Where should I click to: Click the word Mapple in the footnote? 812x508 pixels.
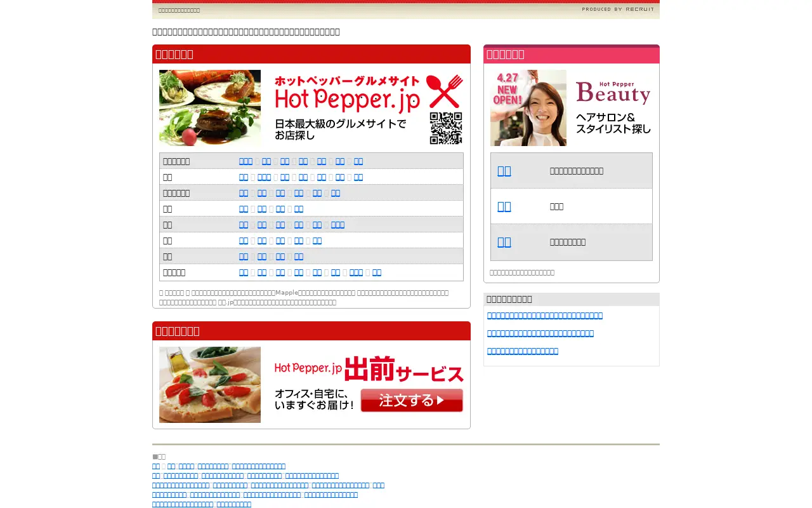286,293
